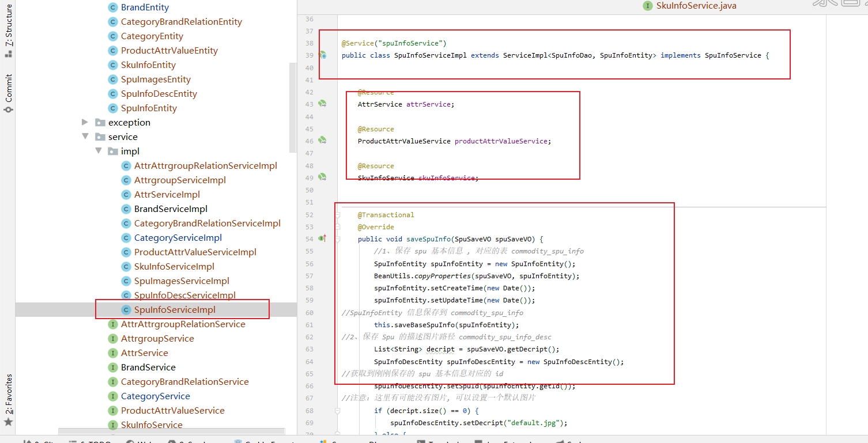Expand the exception package node

coord(85,122)
